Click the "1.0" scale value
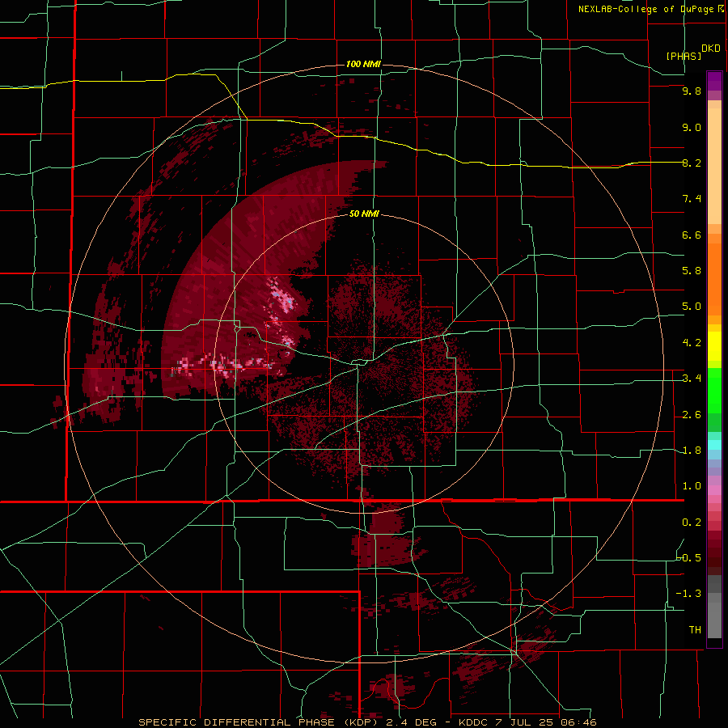This screenshot has width=728, height=728. pyautogui.click(x=692, y=486)
